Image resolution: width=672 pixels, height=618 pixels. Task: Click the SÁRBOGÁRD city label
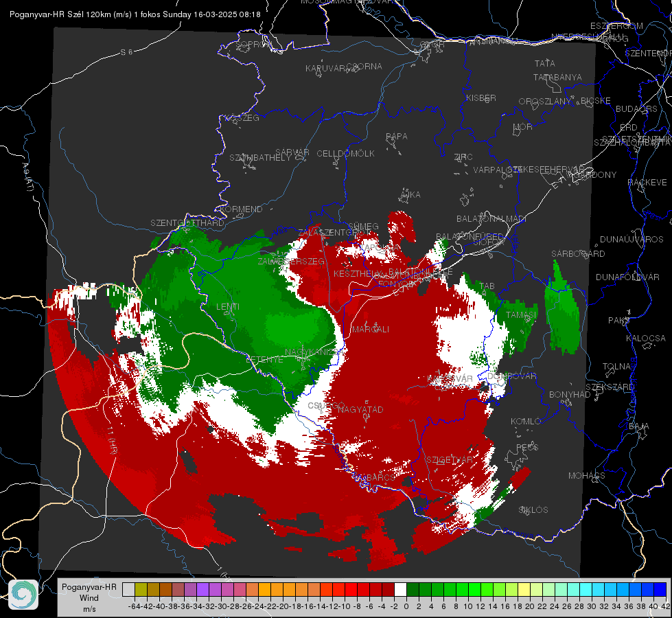[x=578, y=253]
